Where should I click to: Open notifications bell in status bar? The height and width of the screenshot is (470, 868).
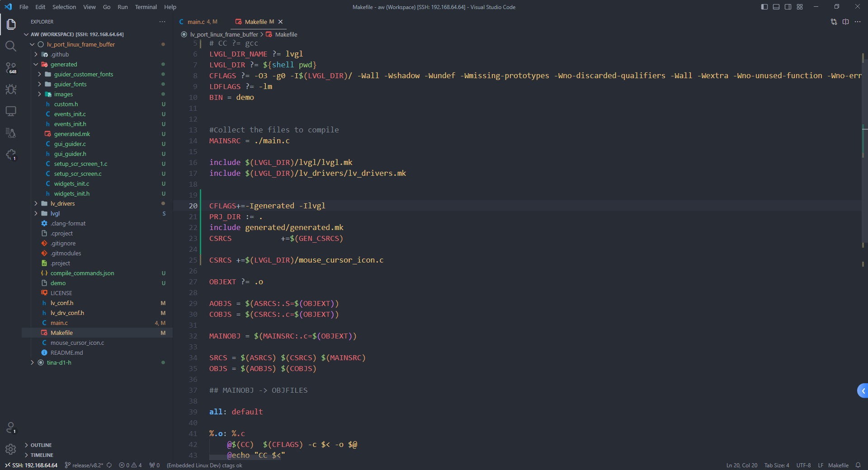[858, 465]
